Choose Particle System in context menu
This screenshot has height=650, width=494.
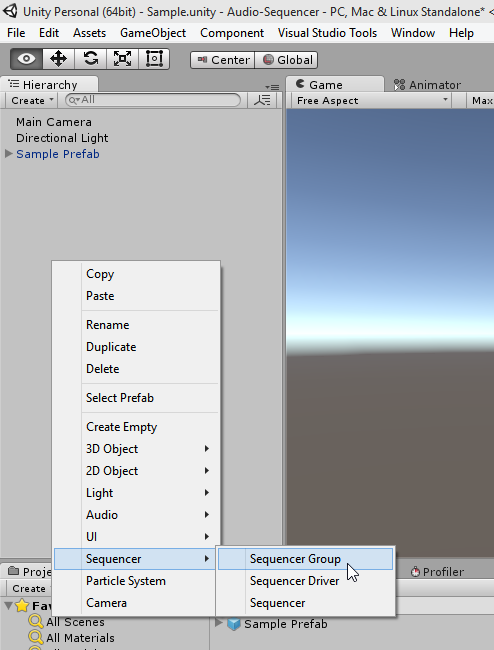[137, 581]
